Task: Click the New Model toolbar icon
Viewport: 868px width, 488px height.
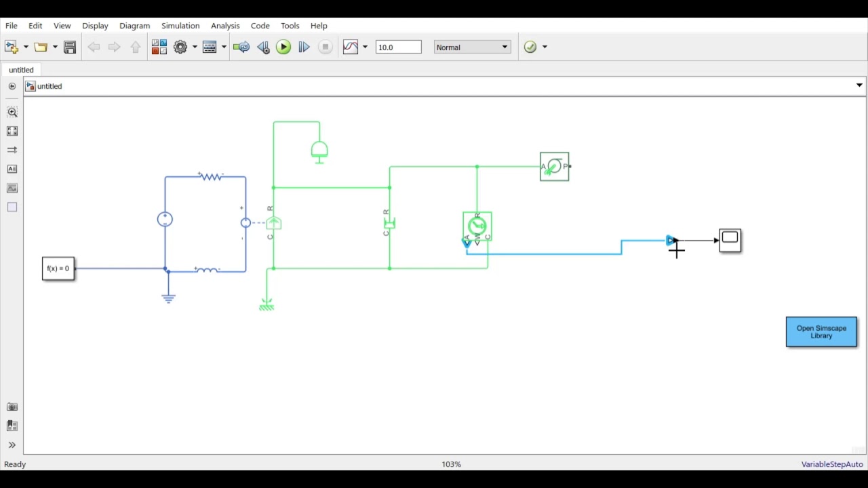Action: pyautogui.click(x=12, y=47)
